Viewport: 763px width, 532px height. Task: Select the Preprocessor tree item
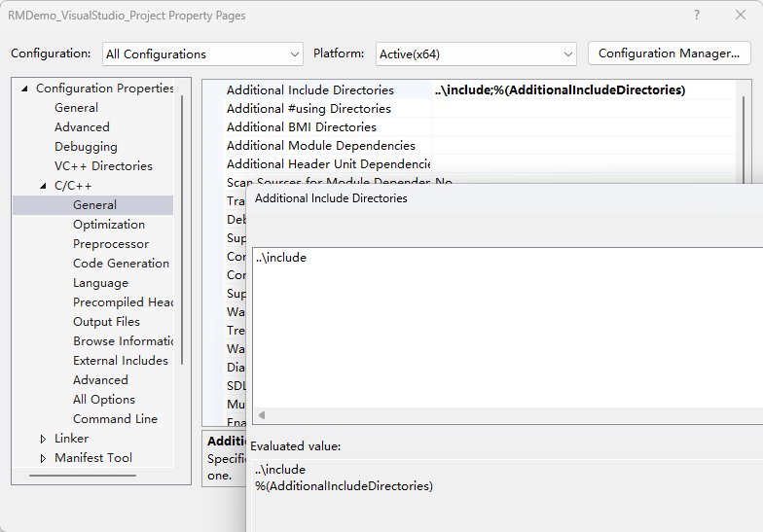[x=110, y=244]
